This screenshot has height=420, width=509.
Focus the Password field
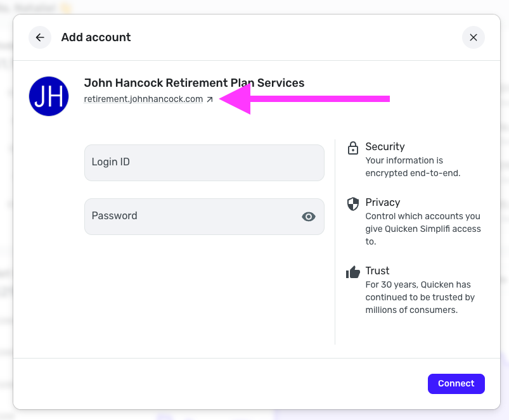204,217
